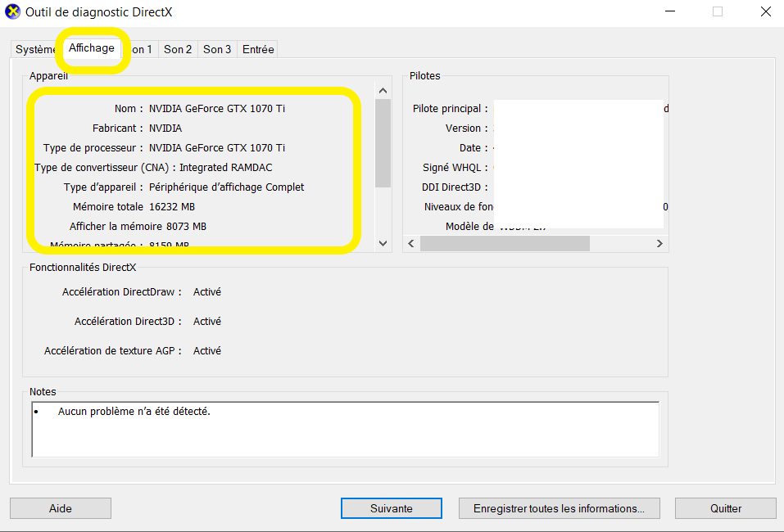Minimize the DirectX diagnostic window
Viewport: 784px width, 532px height.
pyautogui.click(x=669, y=12)
